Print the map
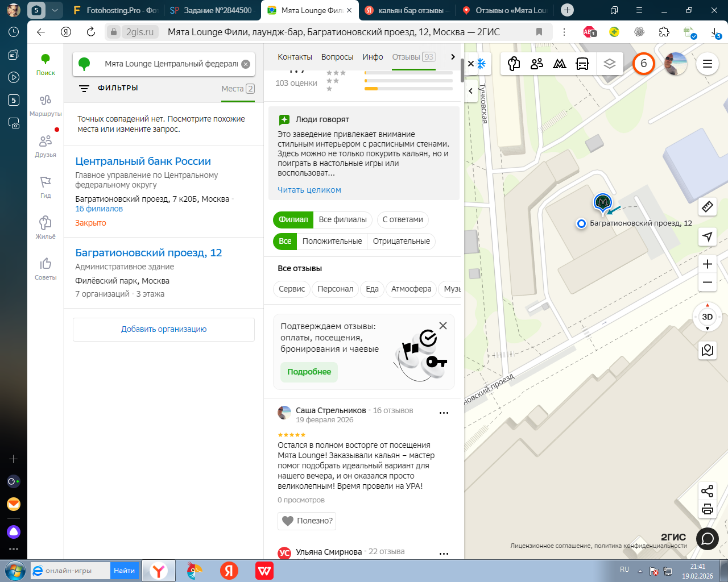This screenshot has width=728, height=582. point(708,509)
